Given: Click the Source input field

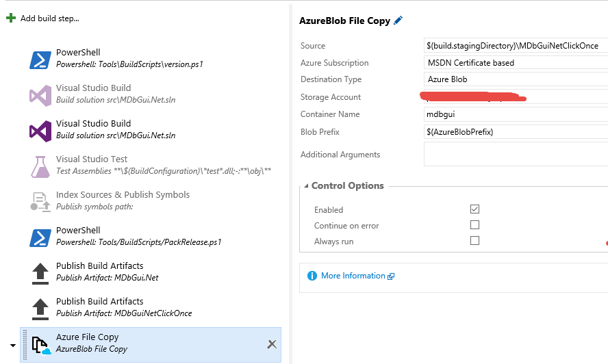Looking at the screenshot, I should 516,45.
